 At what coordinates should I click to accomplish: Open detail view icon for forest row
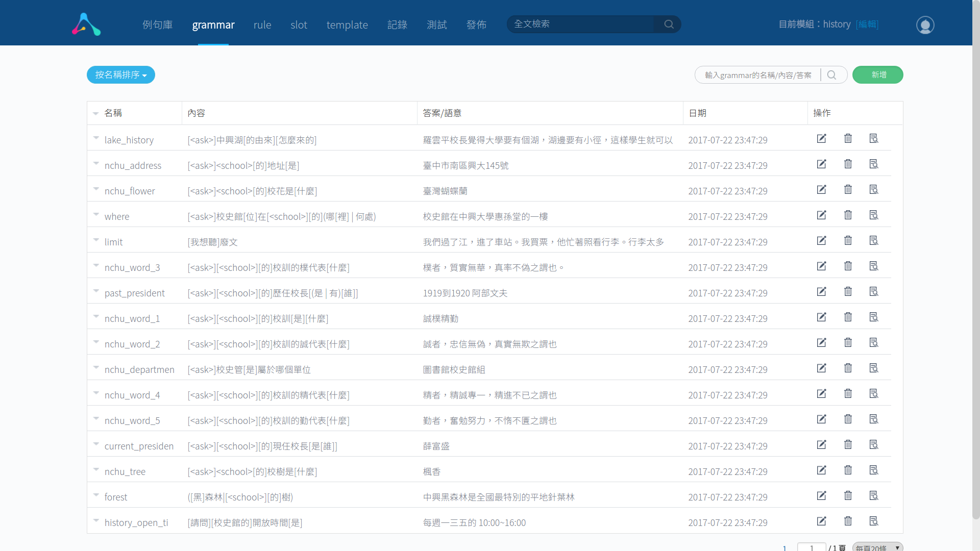tap(874, 496)
